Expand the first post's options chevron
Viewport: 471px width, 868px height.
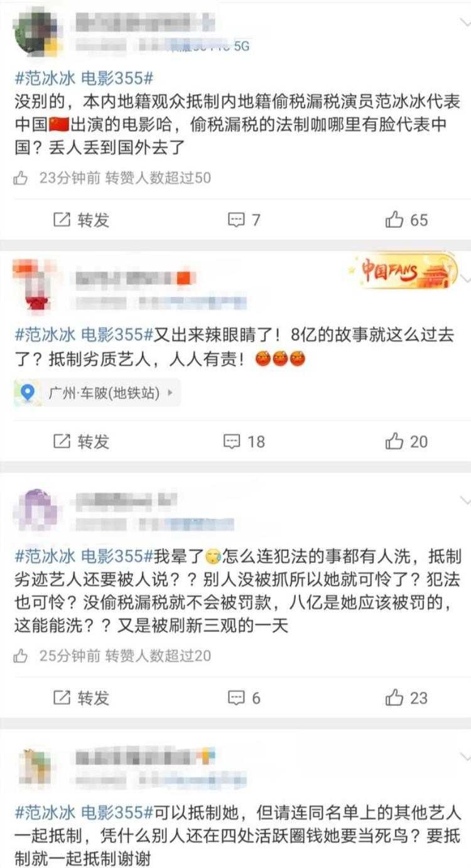pyautogui.click(x=465, y=23)
